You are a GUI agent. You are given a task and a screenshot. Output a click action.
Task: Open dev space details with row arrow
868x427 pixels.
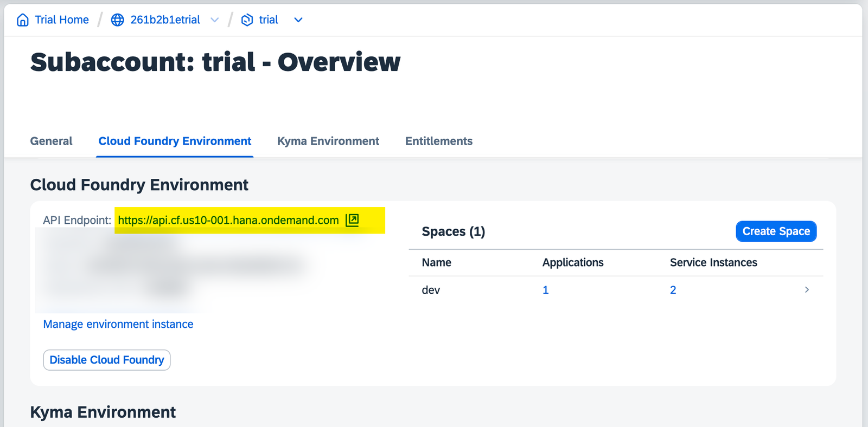(x=807, y=290)
